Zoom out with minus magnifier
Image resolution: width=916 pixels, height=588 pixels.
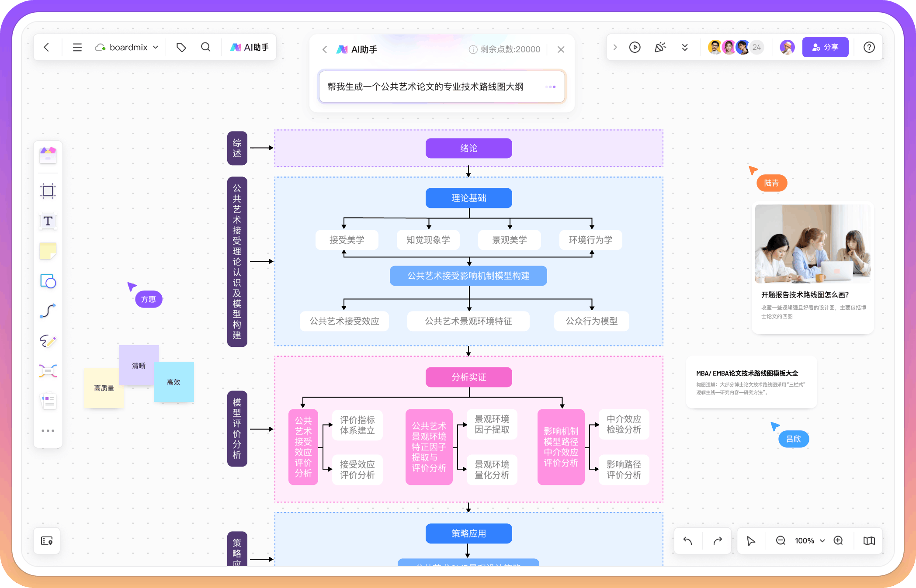(781, 541)
